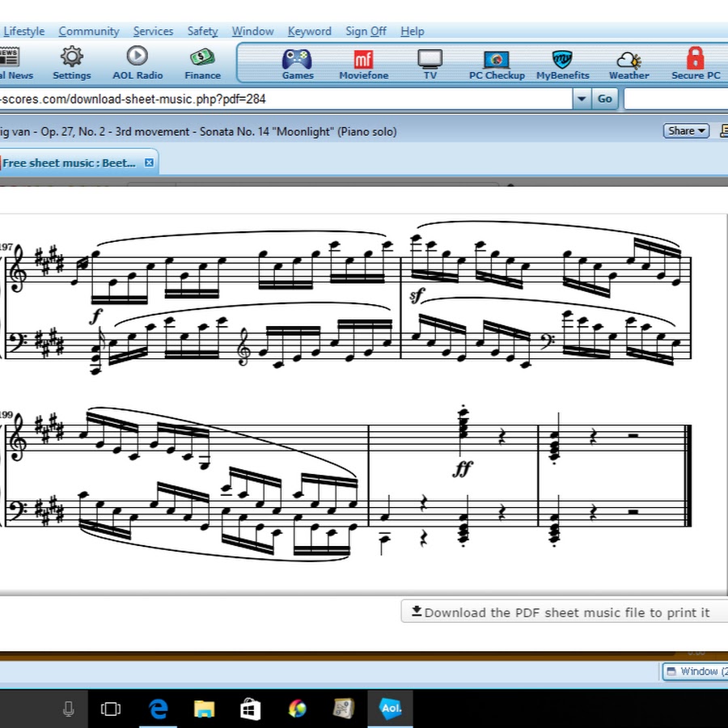This screenshot has height=728, width=728.
Task: Open File Explorer from the taskbar
Action: coord(205,709)
